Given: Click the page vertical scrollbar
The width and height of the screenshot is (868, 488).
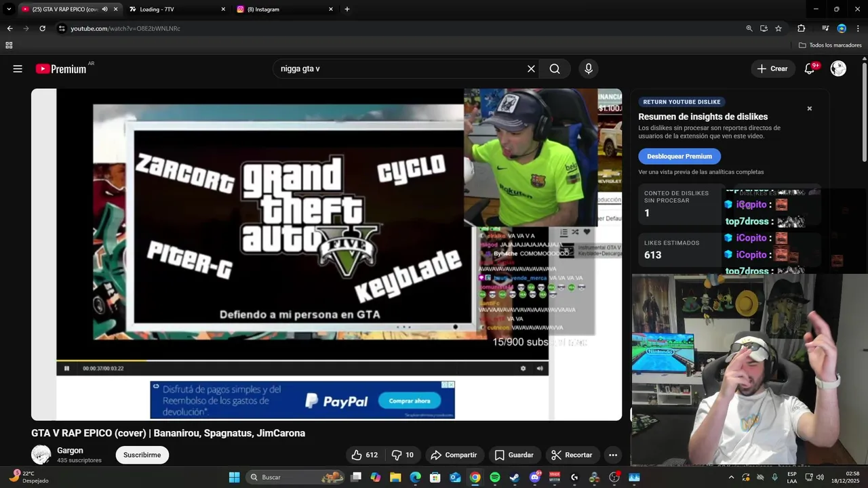Looking at the screenshot, I should pyautogui.click(x=865, y=112).
